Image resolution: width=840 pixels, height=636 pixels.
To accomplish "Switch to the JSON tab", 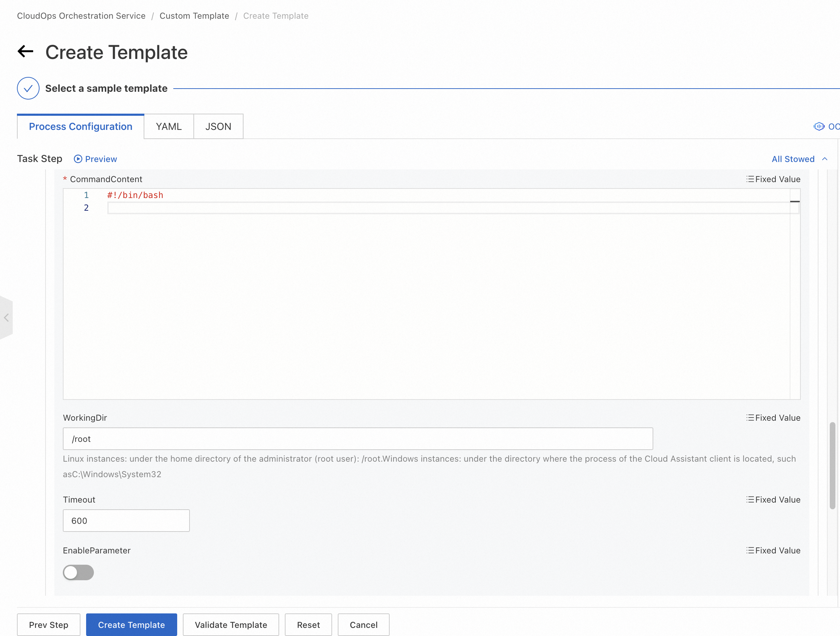I will click(218, 126).
